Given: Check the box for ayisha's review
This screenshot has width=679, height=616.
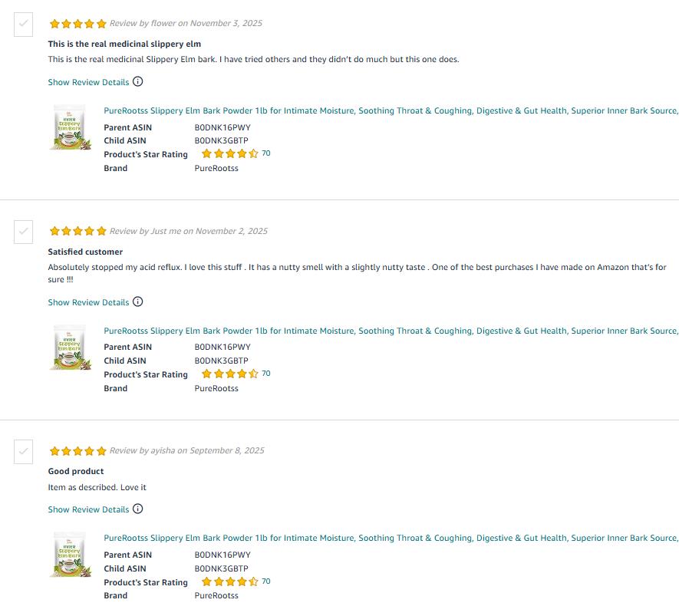Looking at the screenshot, I should [24, 452].
